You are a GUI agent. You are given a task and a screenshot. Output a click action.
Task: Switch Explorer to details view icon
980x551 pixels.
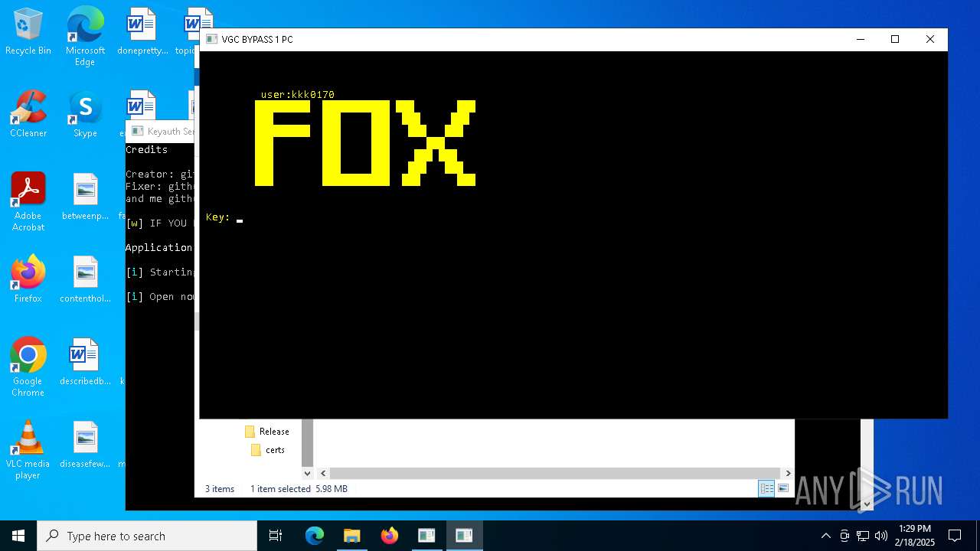pyautogui.click(x=766, y=489)
